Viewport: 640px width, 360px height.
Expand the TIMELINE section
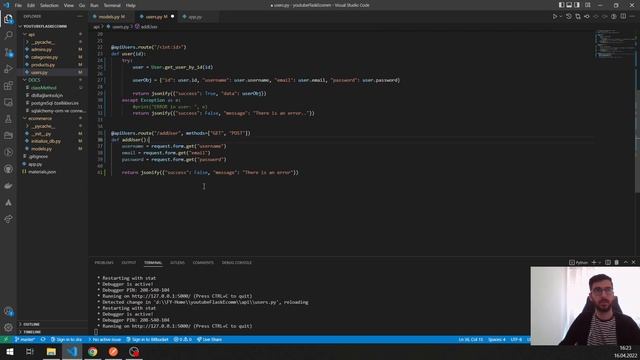52,332
